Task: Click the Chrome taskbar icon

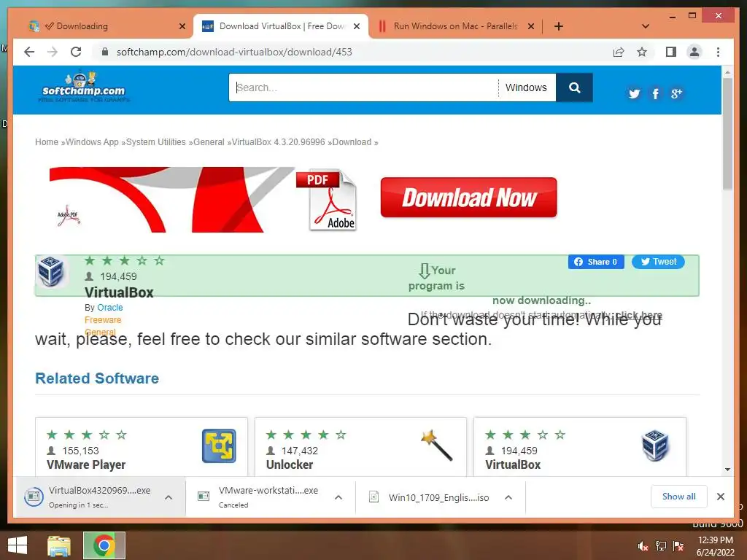Action: click(104, 545)
